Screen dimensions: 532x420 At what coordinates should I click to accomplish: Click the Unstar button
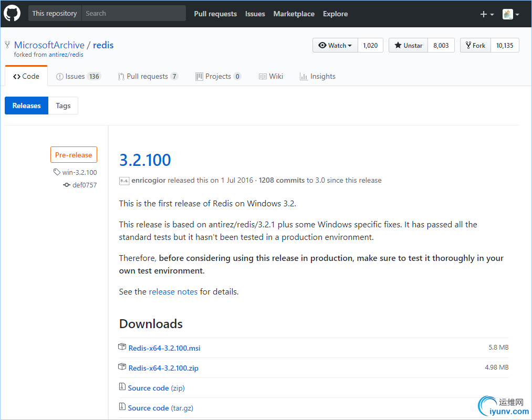click(409, 46)
